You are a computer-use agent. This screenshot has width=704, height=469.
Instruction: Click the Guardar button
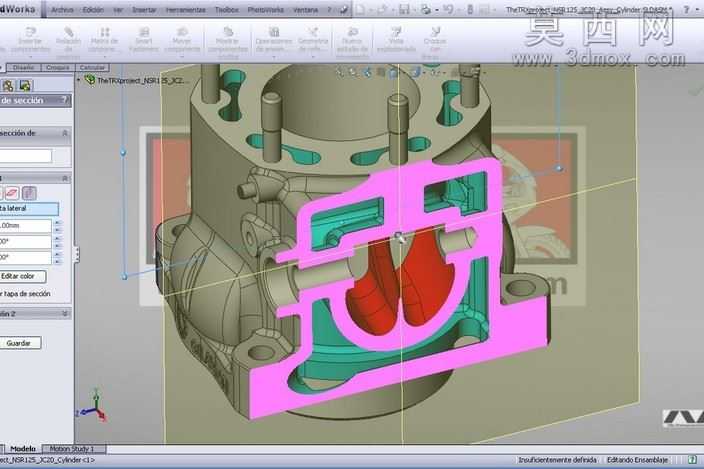pyautogui.click(x=20, y=343)
